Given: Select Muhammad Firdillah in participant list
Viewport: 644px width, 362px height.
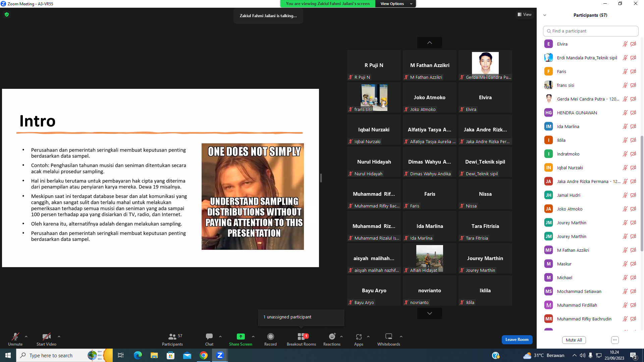Looking at the screenshot, I should (x=591, y=305).
